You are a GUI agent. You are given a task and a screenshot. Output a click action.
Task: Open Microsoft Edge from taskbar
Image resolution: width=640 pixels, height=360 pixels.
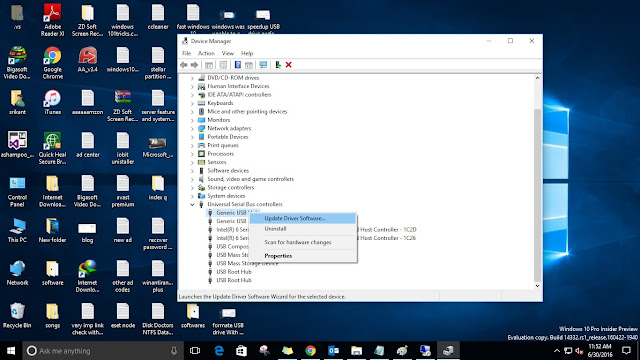point(219,351)
